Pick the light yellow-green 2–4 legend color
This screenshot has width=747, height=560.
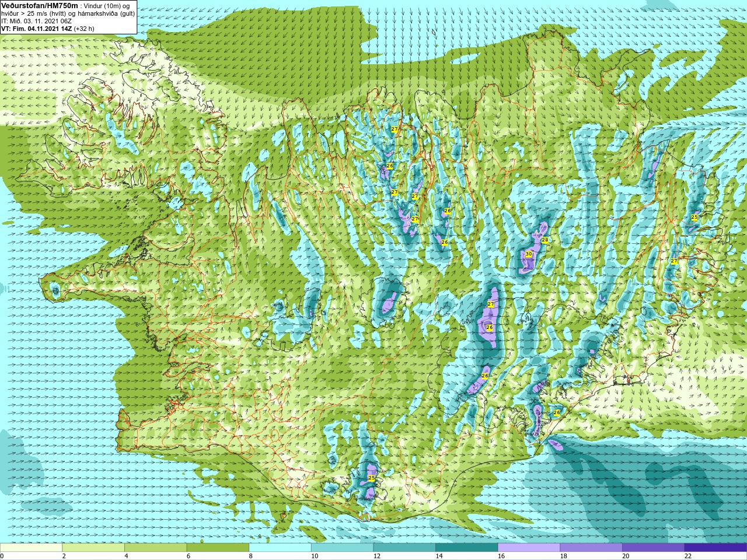tap(93, 548)
